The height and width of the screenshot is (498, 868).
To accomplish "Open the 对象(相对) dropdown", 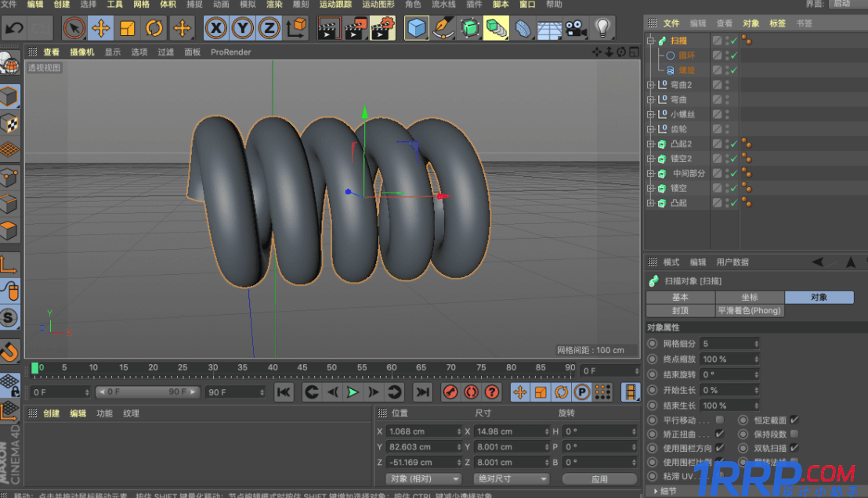I will (x=423, y=478).
